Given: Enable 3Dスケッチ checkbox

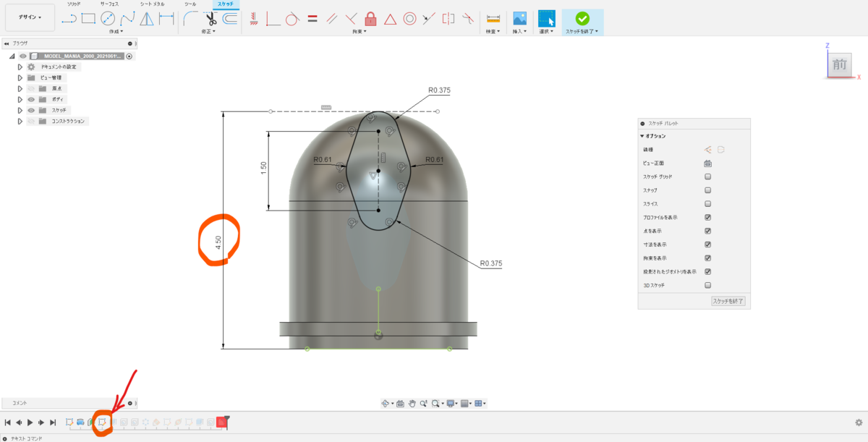Looking at the screenshot, I should click(x=708, y=285).
